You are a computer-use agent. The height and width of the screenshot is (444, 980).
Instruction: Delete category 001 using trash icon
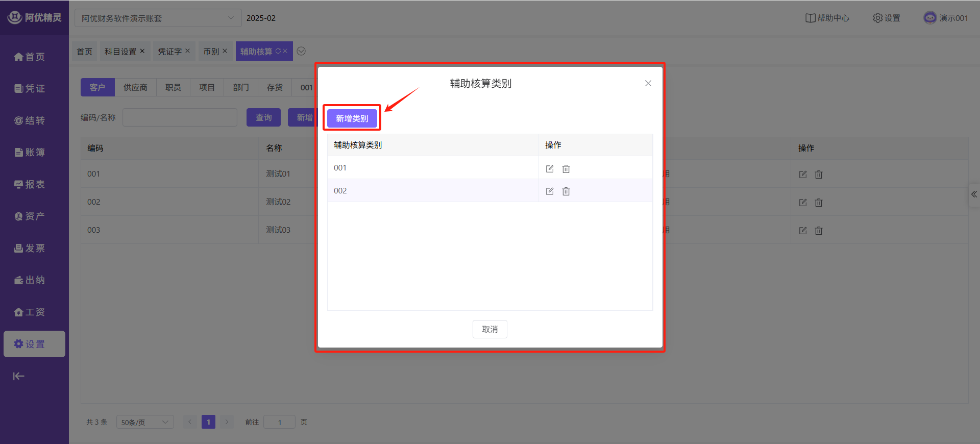click(x=566, y=169)
